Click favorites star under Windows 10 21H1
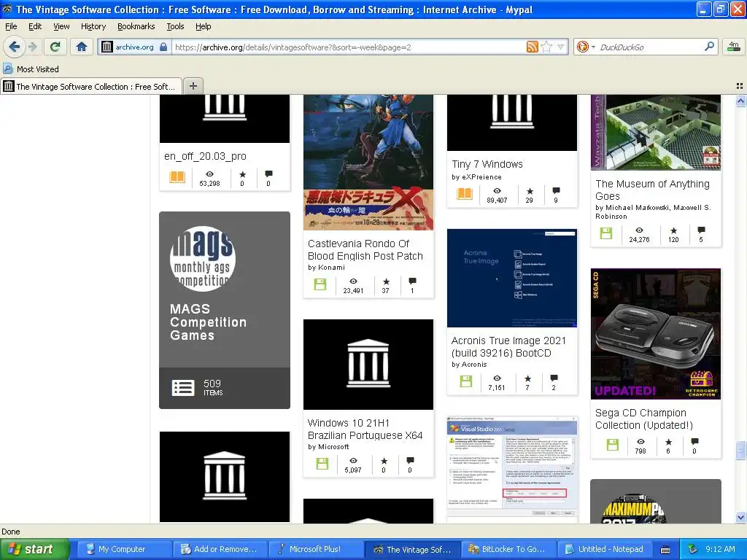747x560 pixels. (x=384, y=461)
